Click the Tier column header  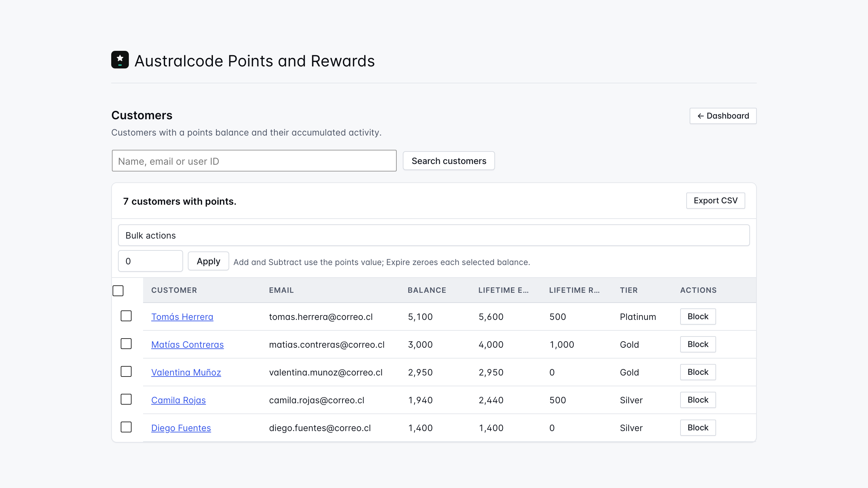coord(629,290)
